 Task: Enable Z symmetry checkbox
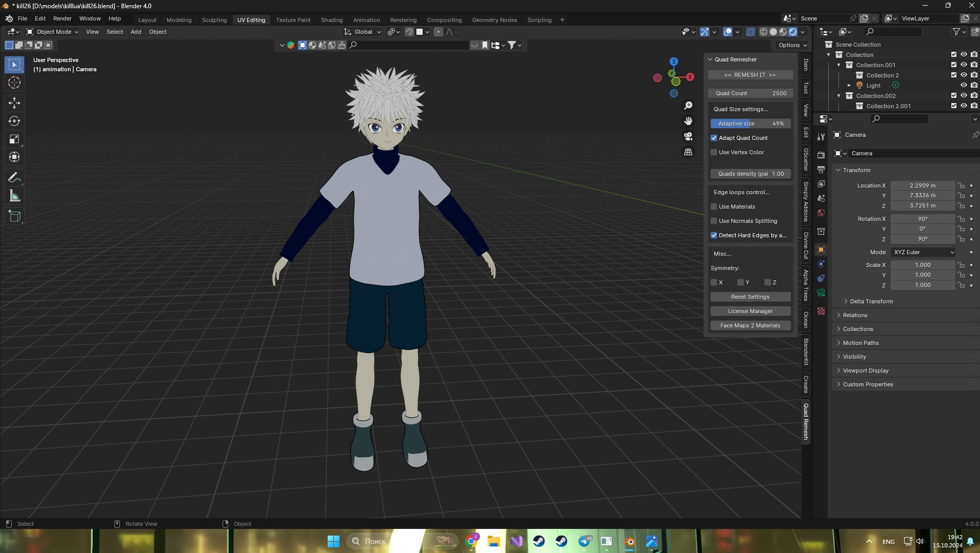coord(768,282)
